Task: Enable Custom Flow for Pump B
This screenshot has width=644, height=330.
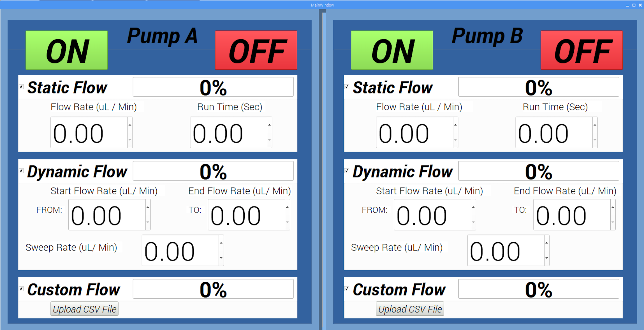Action: 346,289
